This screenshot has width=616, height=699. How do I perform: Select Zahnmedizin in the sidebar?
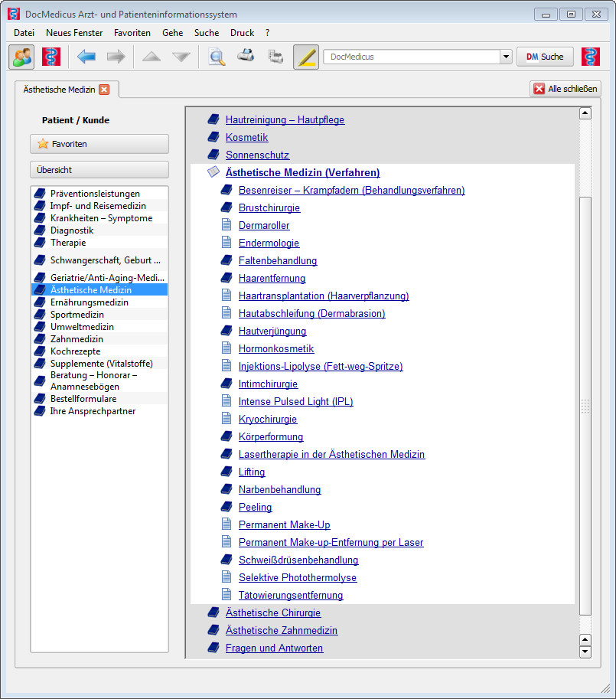(x=99, y=339)
